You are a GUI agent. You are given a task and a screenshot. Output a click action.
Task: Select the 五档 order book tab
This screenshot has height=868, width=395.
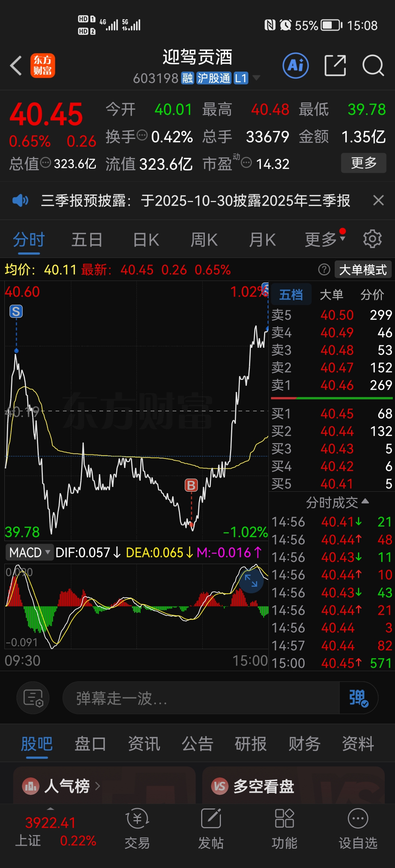[x=291, y=294]
